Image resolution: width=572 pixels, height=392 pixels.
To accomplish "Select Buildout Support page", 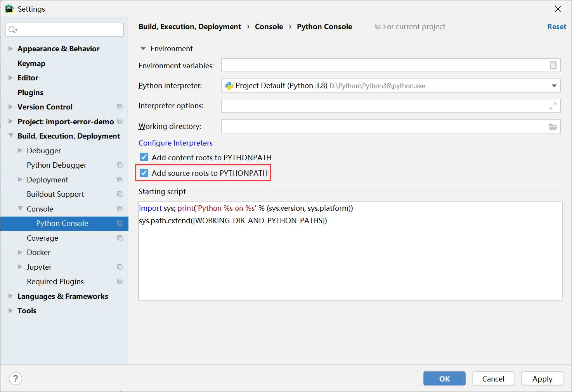I will [55, 194].
